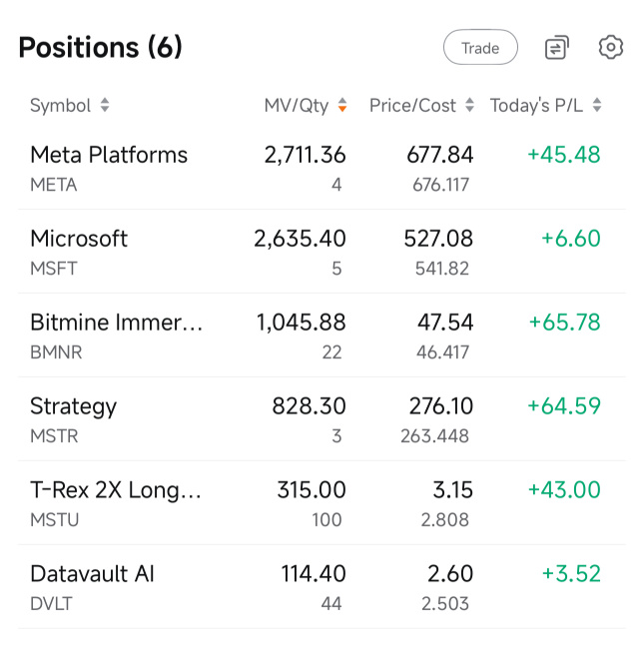Sort by Symbol column arrows
Screen dimensions: 644x669
pyautogui.click(x=105, y=105)
